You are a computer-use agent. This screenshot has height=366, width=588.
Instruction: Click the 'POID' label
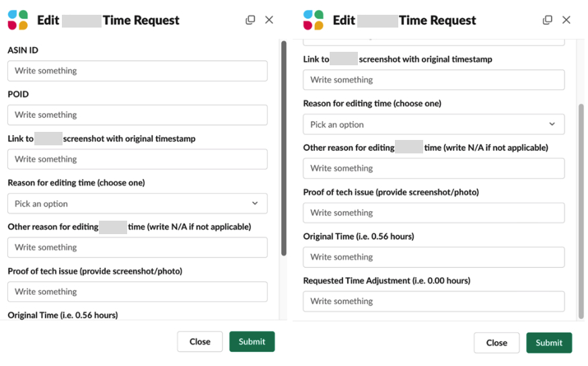18,94
